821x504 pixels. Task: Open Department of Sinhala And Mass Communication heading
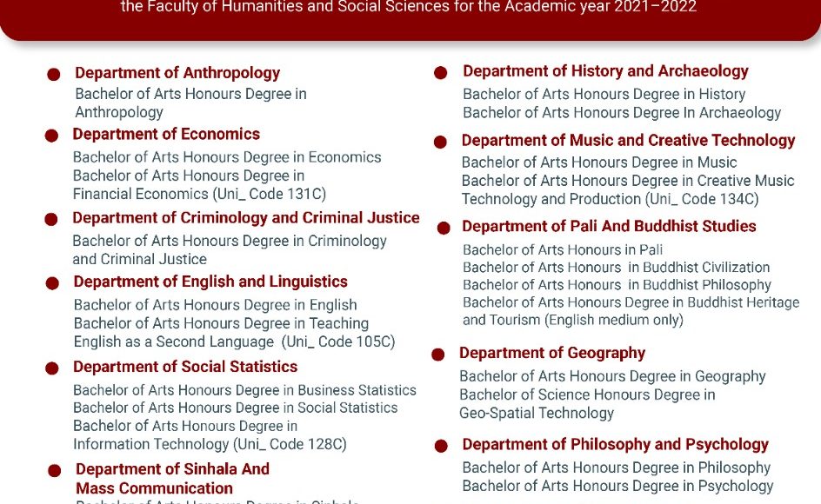click(172, 478)
